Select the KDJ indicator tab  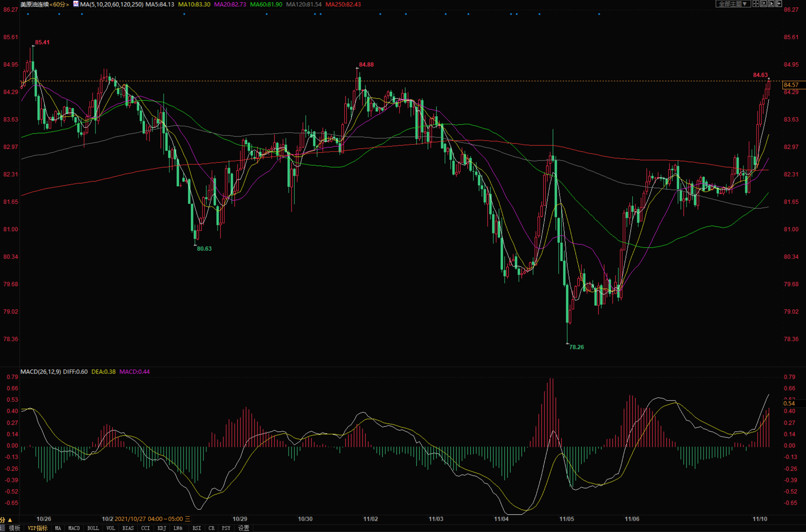pos(162,528)
